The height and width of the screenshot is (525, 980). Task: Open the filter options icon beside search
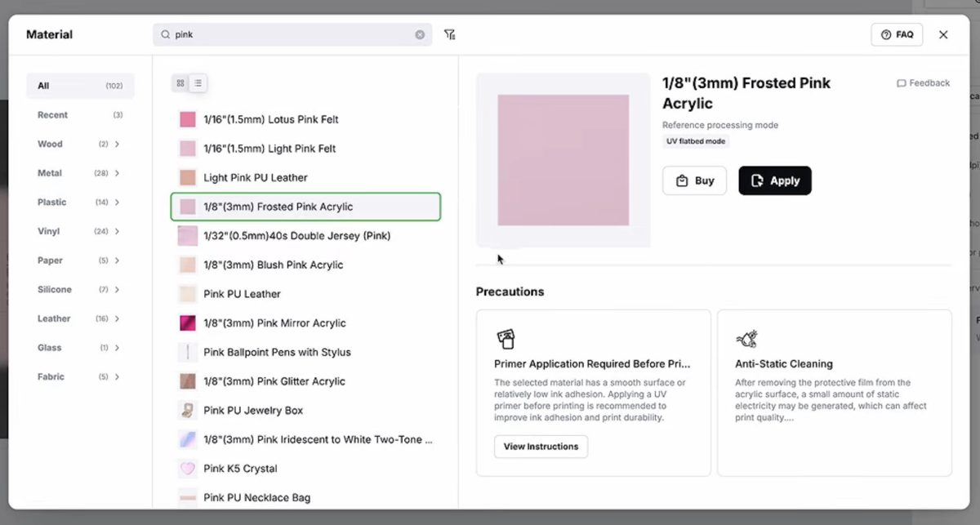449,34
